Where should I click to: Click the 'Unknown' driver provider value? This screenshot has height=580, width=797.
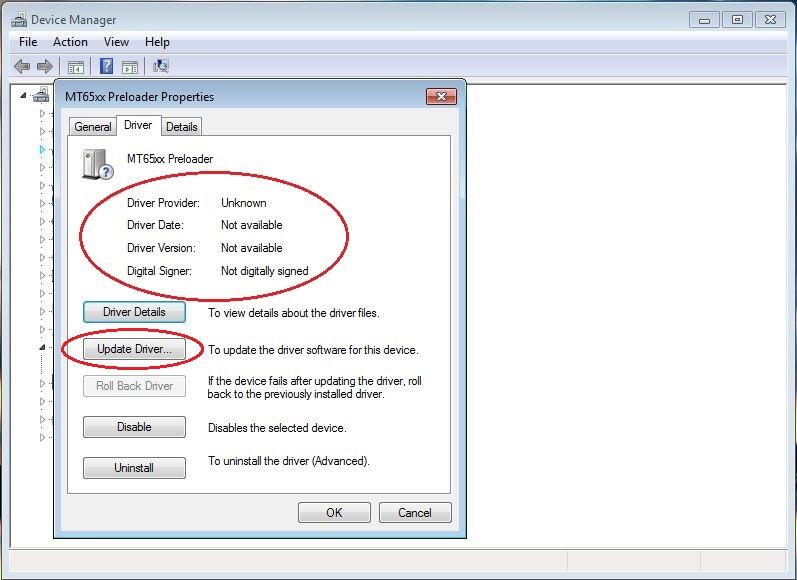(243, 203)
